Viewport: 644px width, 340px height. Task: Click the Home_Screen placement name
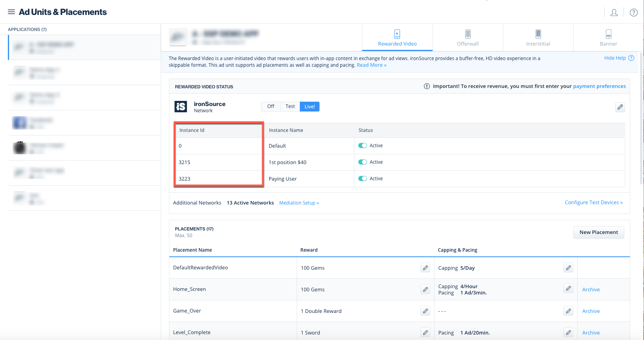point(189,289)
